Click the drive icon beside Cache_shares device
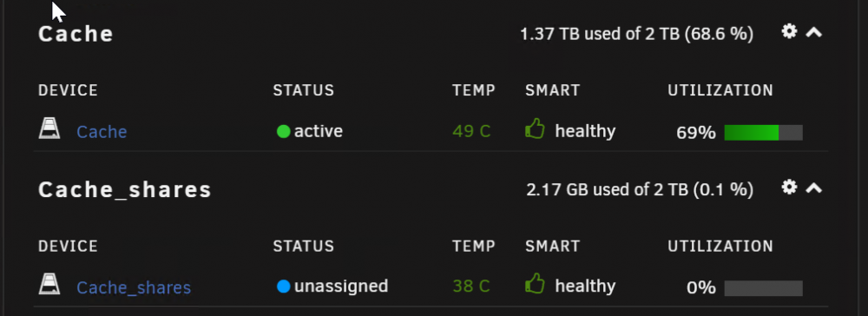Screen dimensions: 868x316 tap(49, 284)
